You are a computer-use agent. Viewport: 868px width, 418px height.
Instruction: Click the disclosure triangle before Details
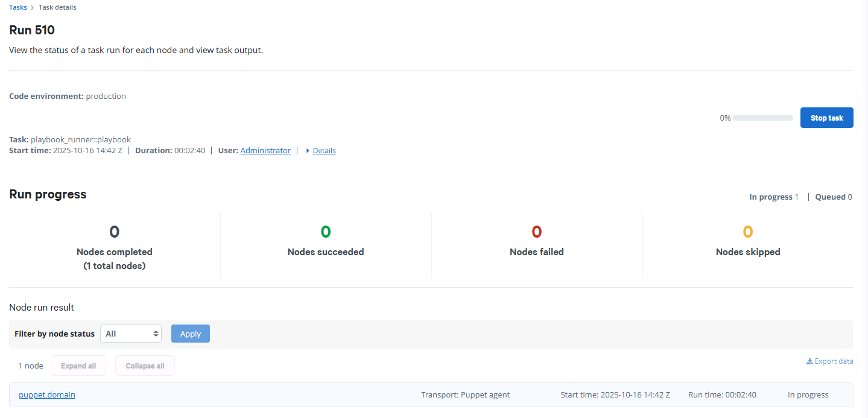coord(308,150)
